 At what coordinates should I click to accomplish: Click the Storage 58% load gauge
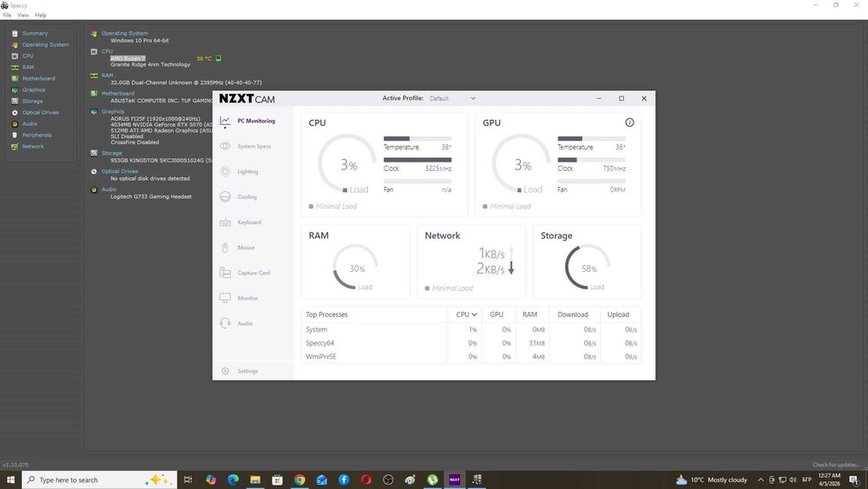click(588, 267)
